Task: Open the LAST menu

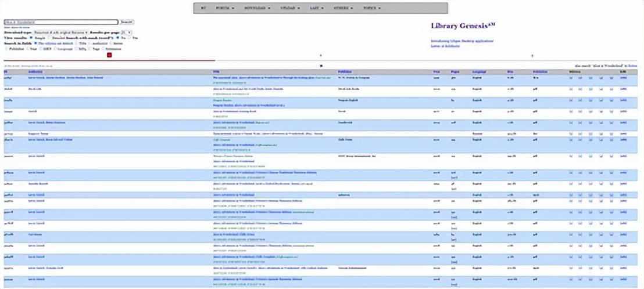Action: [317, 8]
